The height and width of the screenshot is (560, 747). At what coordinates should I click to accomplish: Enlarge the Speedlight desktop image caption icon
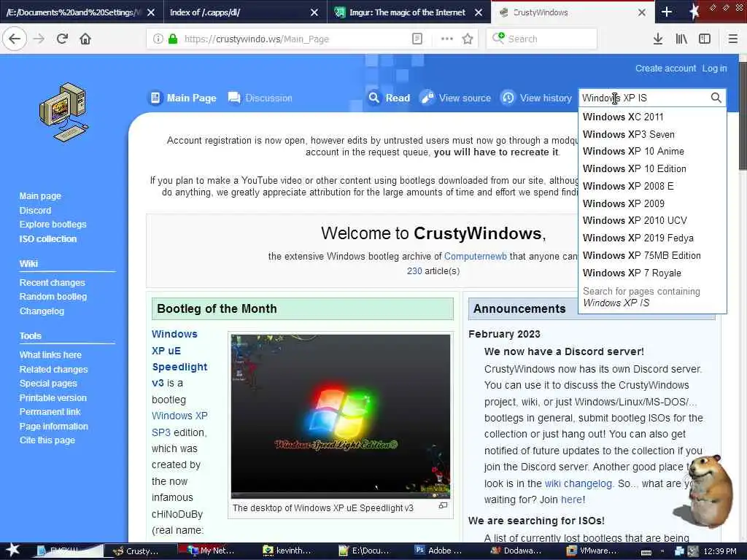click(x=443, y=506)
